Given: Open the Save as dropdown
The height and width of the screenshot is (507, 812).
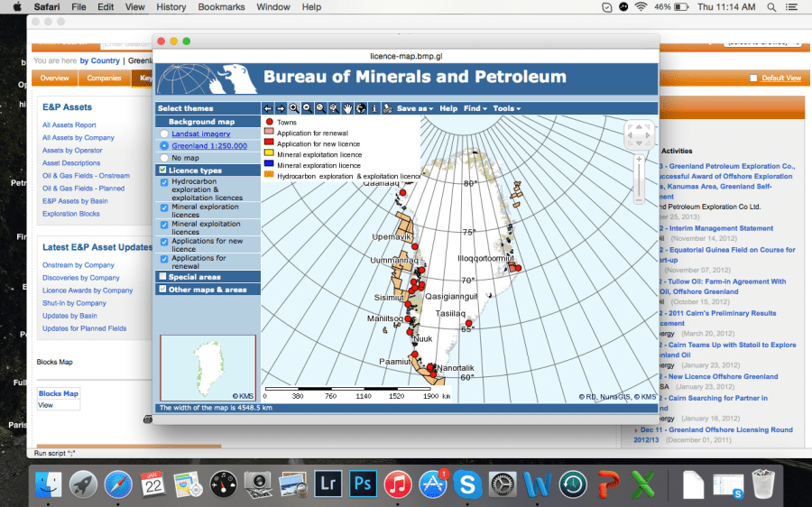Looking at the screenshot, I should [415, 108].
